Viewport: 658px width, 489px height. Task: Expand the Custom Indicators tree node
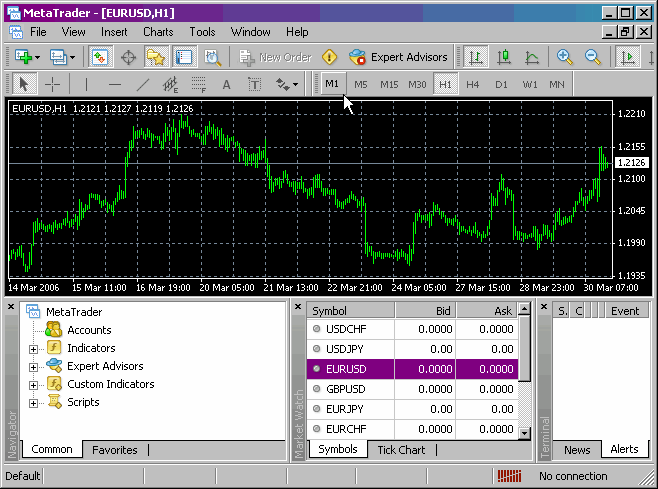34,385
